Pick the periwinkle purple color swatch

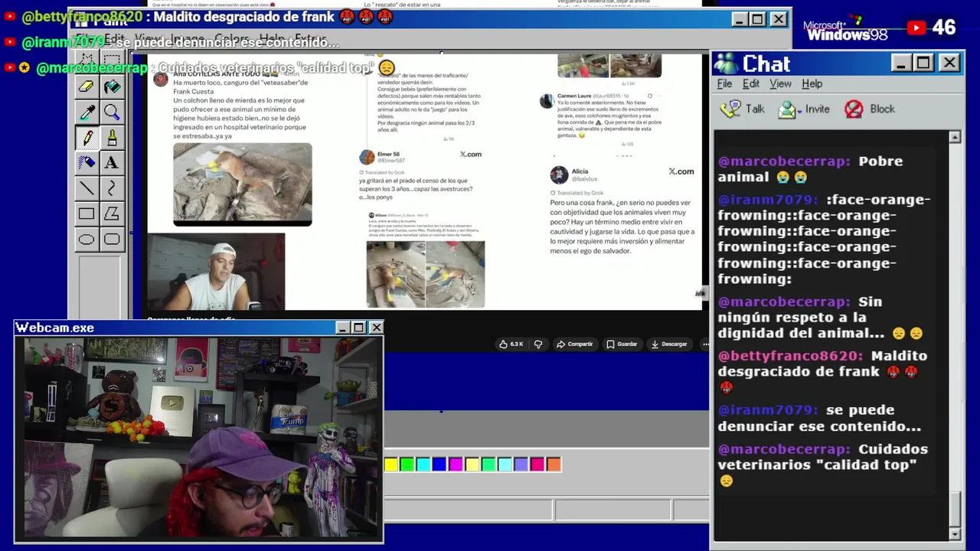(x=521, y=465)
